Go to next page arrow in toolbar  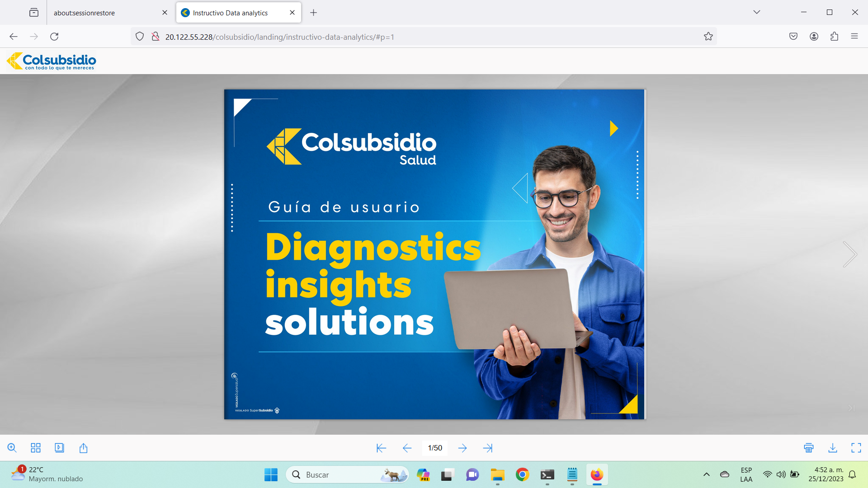tap(462, 448)
